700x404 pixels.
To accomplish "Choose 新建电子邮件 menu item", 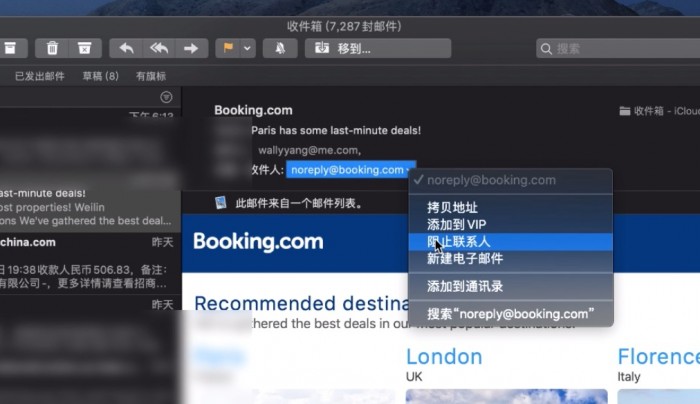I will pyautogui.click(x=511, y=258).
